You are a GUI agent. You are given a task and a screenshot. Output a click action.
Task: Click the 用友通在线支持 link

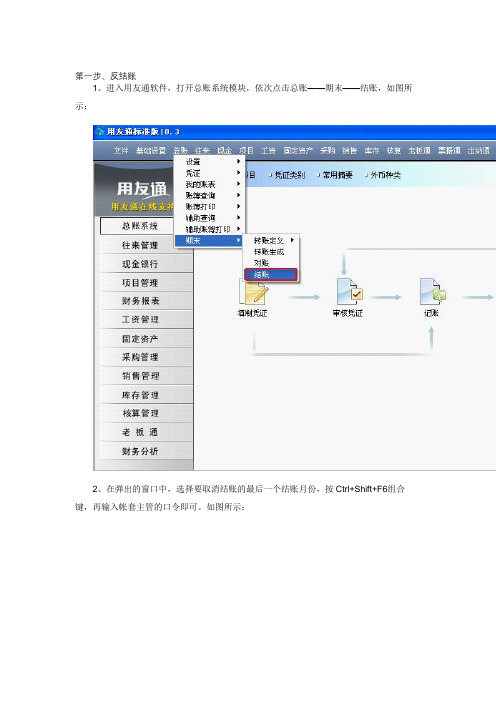[142, 207]
